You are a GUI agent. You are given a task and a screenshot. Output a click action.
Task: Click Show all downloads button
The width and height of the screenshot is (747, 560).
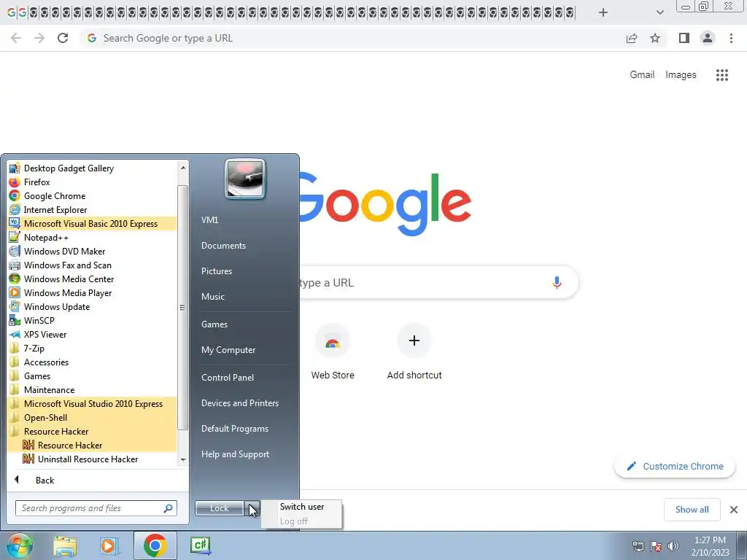692,510
